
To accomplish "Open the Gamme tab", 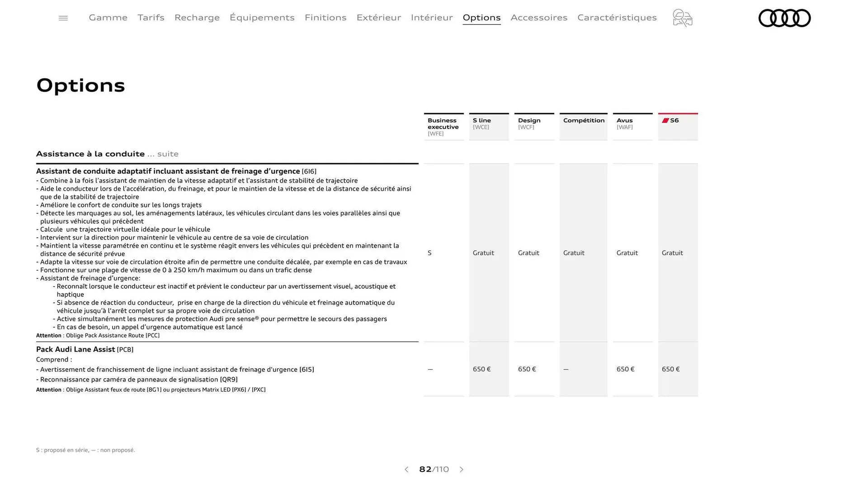I will [108, 18].
